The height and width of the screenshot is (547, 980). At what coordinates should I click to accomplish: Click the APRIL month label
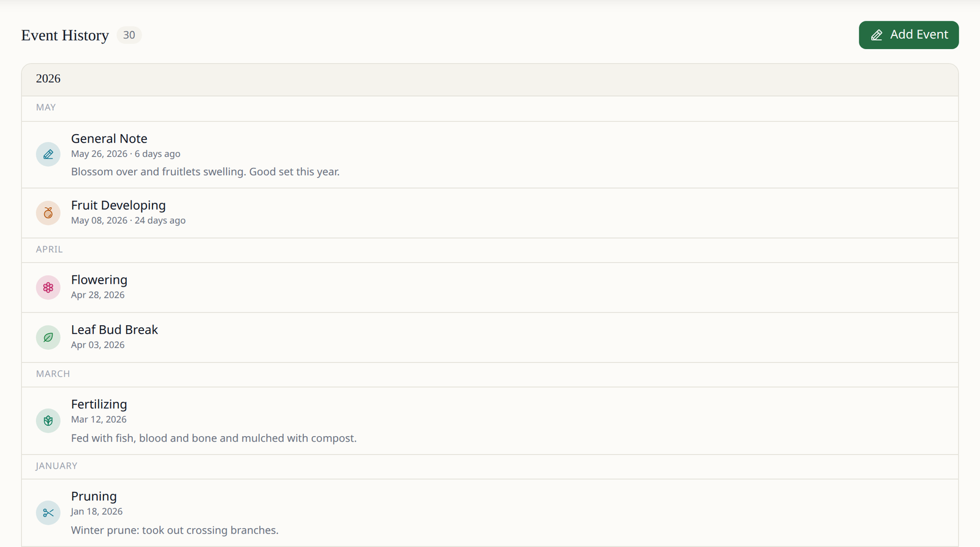point(50,249)
